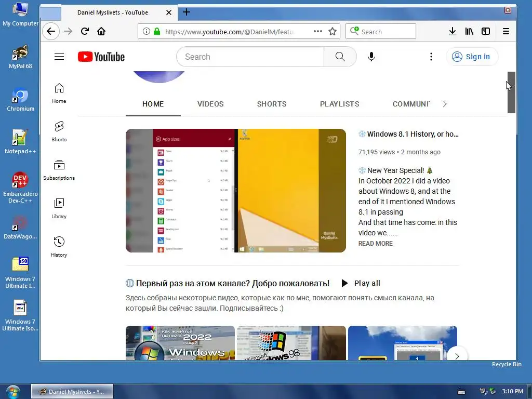Switch to the SHORTS channel tab
The width and height of the screenshot is (532, 399).
pos(272,104)
